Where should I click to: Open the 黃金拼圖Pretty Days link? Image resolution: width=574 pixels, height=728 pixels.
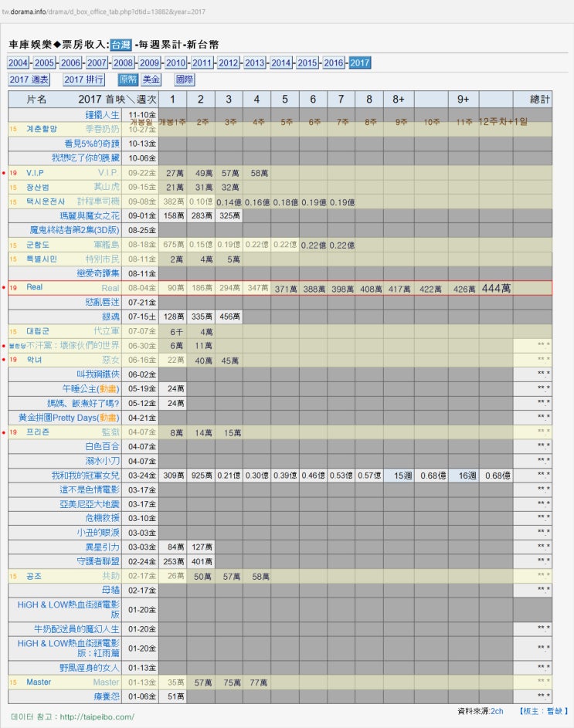click(x=70, y=418)
